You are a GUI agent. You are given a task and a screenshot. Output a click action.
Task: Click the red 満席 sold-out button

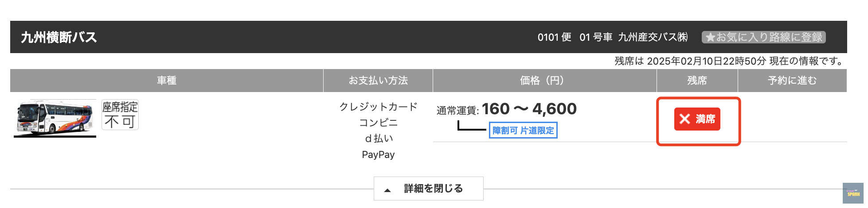pos(697,119)
